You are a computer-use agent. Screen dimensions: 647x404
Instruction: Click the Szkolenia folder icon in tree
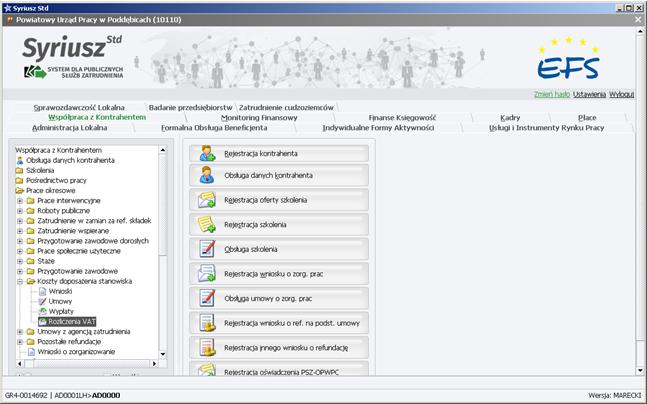(19, 170)
